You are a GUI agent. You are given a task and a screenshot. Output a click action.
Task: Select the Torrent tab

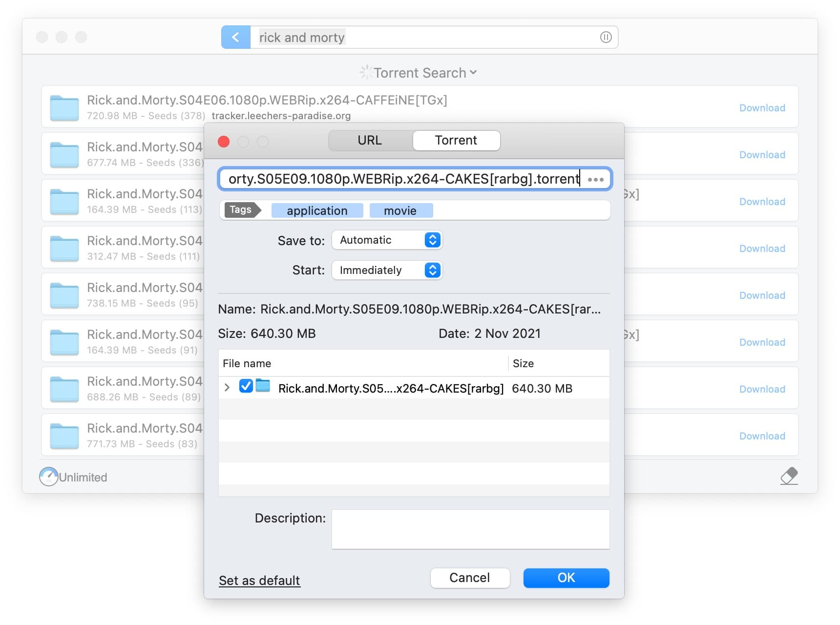(456, 140)
